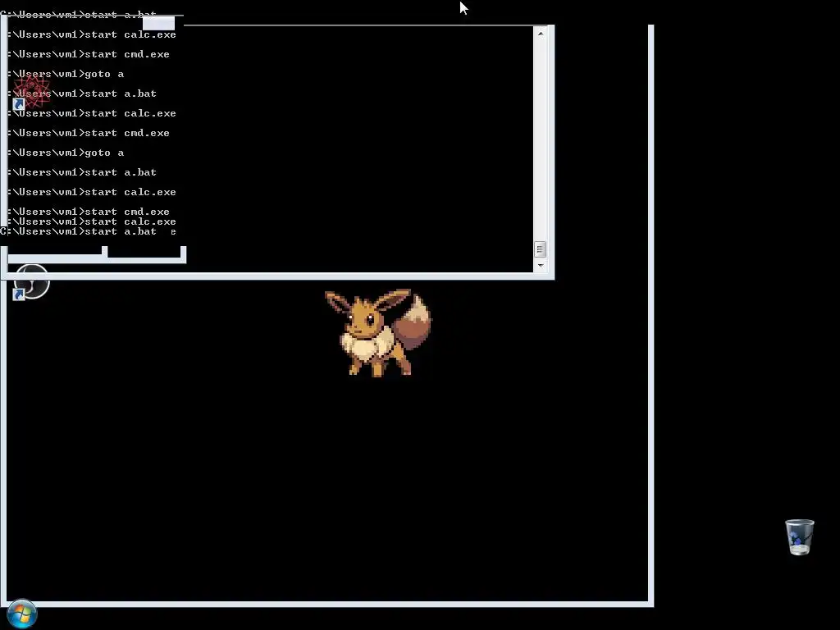840x630 pixels.
Task: Click the console scrollbar thumb
Action: point(540,249)
